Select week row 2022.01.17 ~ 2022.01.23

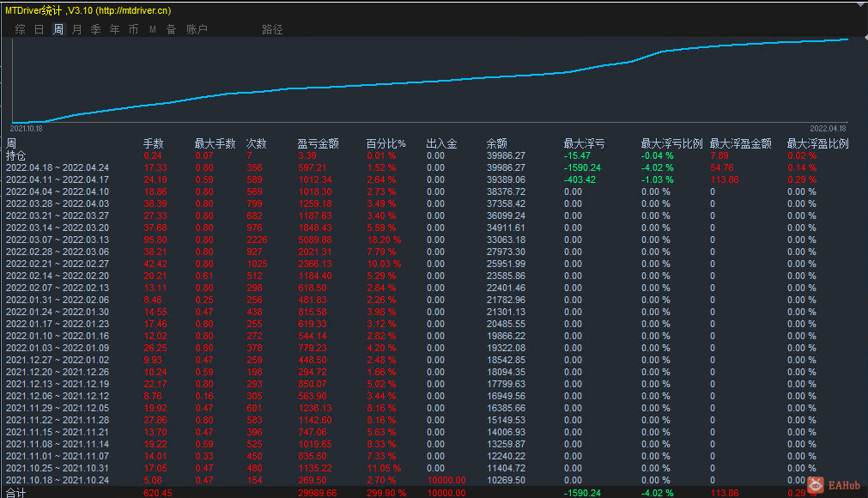point(58,325)
